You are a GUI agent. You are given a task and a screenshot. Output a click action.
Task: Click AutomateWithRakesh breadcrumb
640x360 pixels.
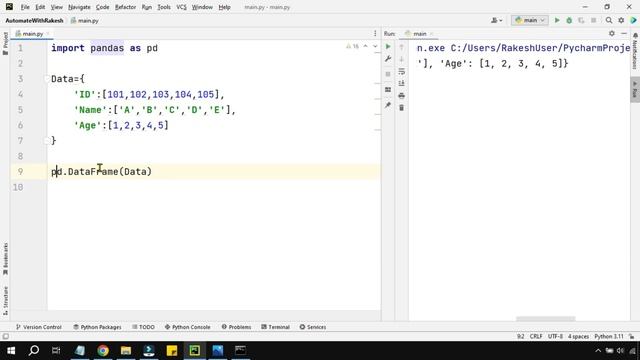click(x=34, y=20)
